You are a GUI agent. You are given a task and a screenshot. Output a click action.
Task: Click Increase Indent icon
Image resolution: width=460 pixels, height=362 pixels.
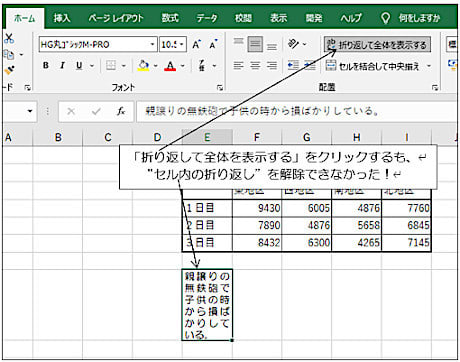pyautogui.click(x=310, y=66)
